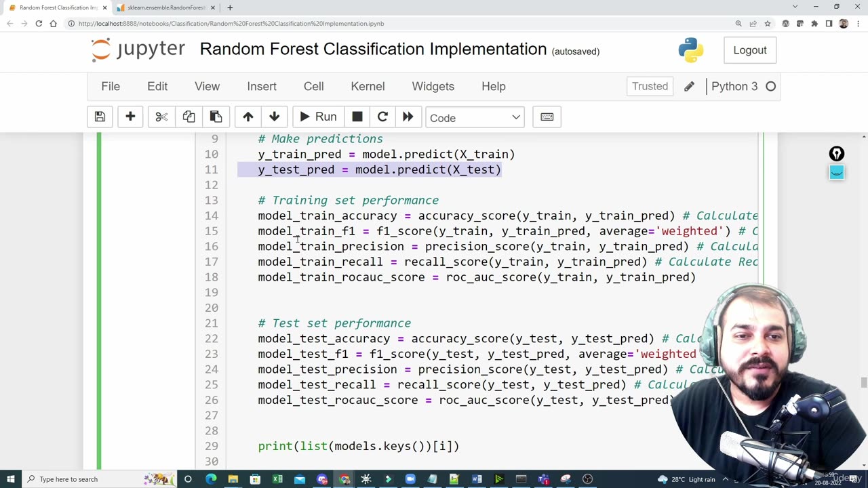Open the Kernel menu
Image resolution: width=868 pixels, height=488 pixels.
click(368, 86)
